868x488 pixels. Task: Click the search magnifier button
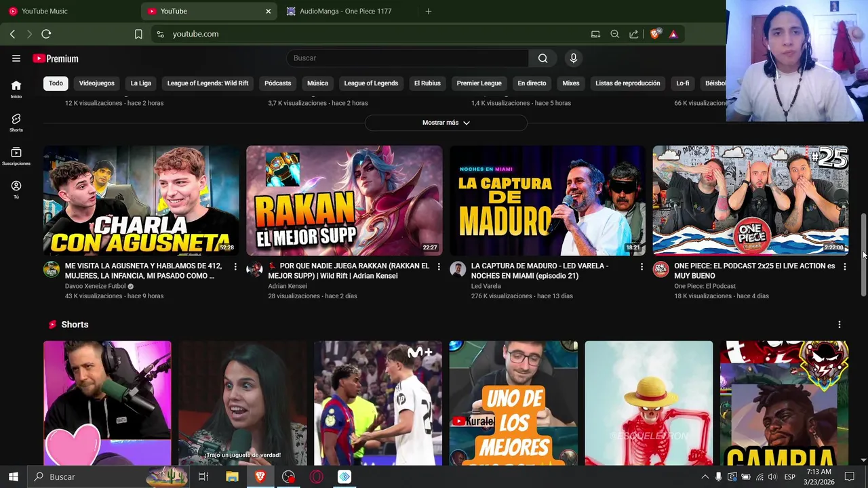pos(542,58)
